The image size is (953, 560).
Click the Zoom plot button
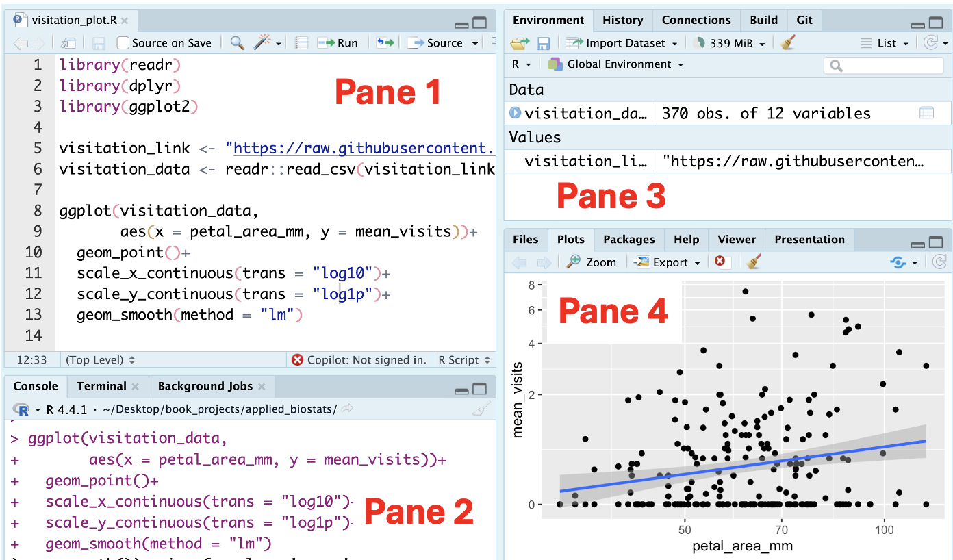[592, 262]
